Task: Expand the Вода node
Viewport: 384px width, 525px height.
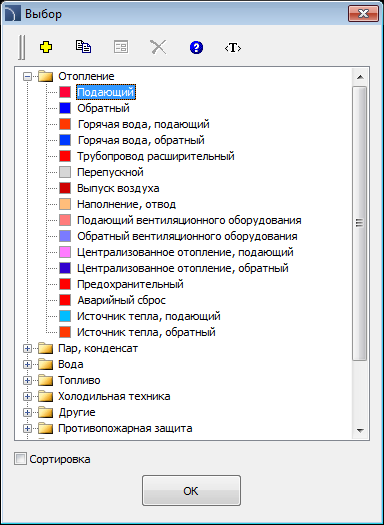Action: [27, 364]
